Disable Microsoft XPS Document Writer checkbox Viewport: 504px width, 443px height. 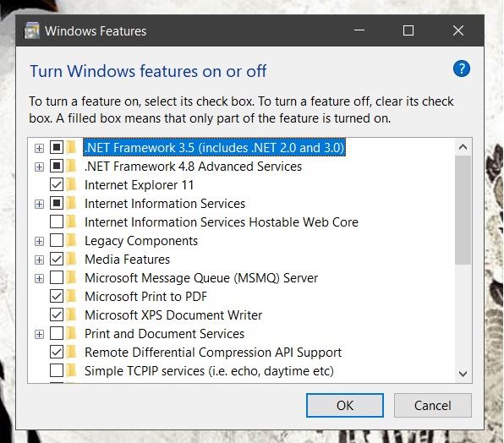[x=57, y=314]
